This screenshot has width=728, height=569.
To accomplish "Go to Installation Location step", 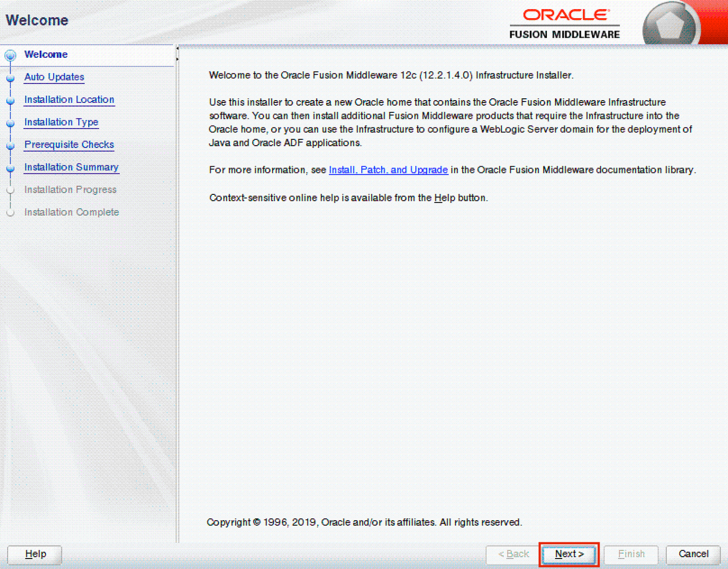I will click(x=69, y=100).
